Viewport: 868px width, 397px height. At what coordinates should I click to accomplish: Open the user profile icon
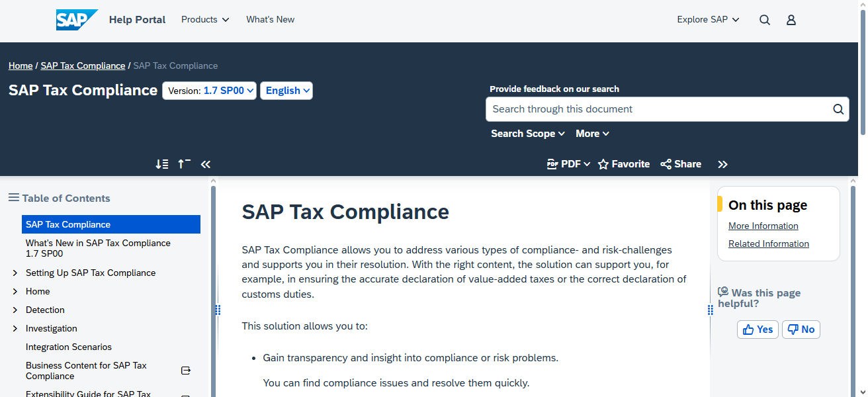791,20
